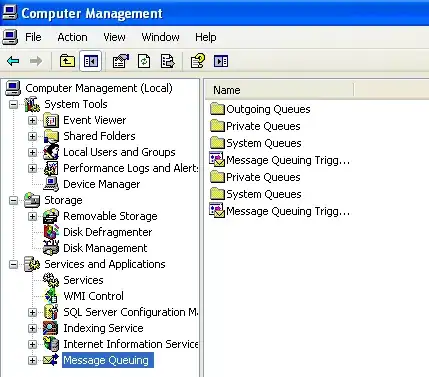This screenshot has height=377, width=429.
Task: Collapse the System Tools node
Action: click(13, 104)
